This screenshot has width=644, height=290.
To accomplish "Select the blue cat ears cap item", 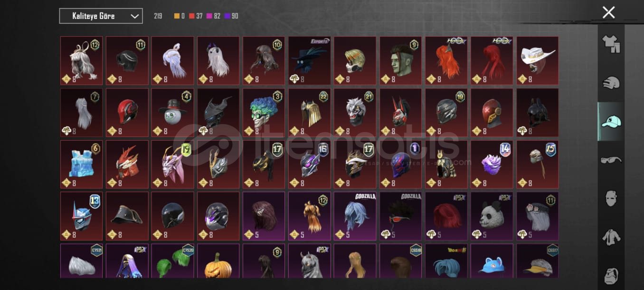I will click(492, 261).
